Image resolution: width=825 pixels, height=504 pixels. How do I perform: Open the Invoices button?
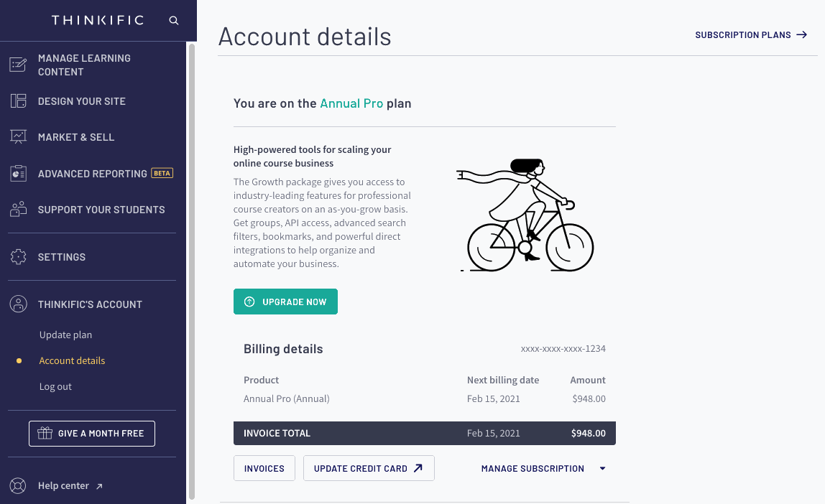click(x=264, y=468)
